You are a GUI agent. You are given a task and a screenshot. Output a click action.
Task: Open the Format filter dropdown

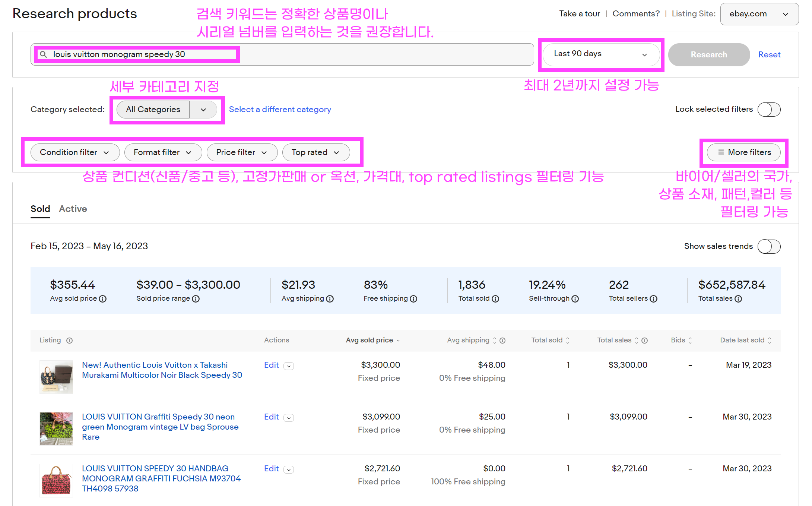(163, 152)
